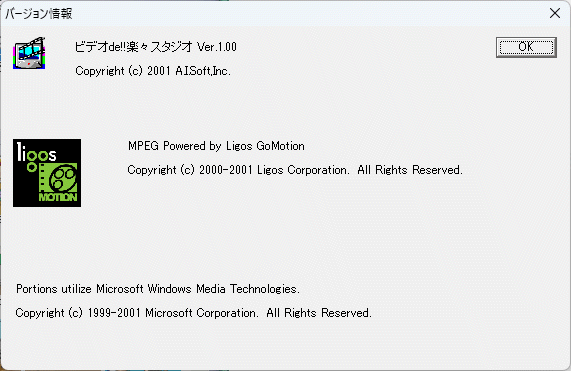Click the words All Rights Reserved after Ligos

coord(410,170)
